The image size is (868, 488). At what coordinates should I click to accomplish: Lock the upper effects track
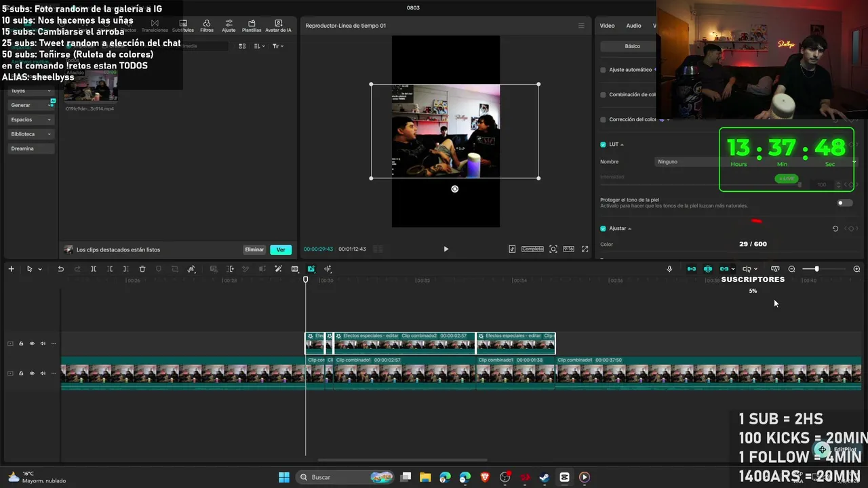tap(21, 344)
